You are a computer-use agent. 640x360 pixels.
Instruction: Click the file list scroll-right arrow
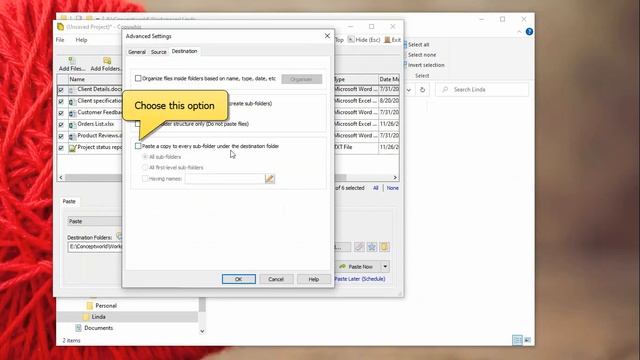pyautogui.click(x=395, y=178)
